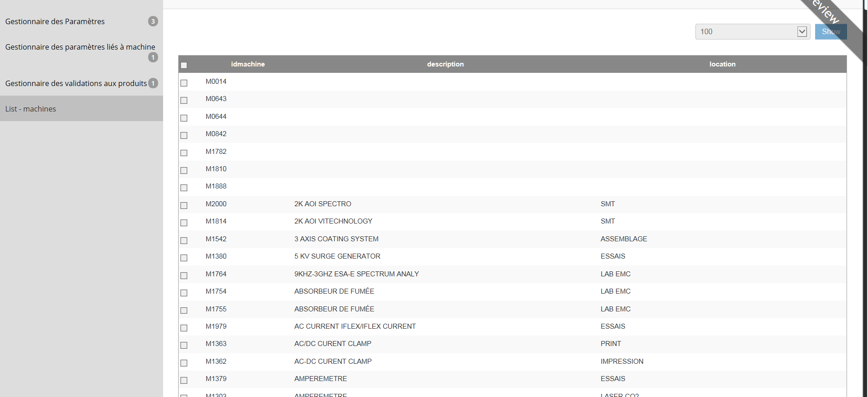
Task: Click the AC-DC CURENT CLAMP cell
Action: coord(333,361)
